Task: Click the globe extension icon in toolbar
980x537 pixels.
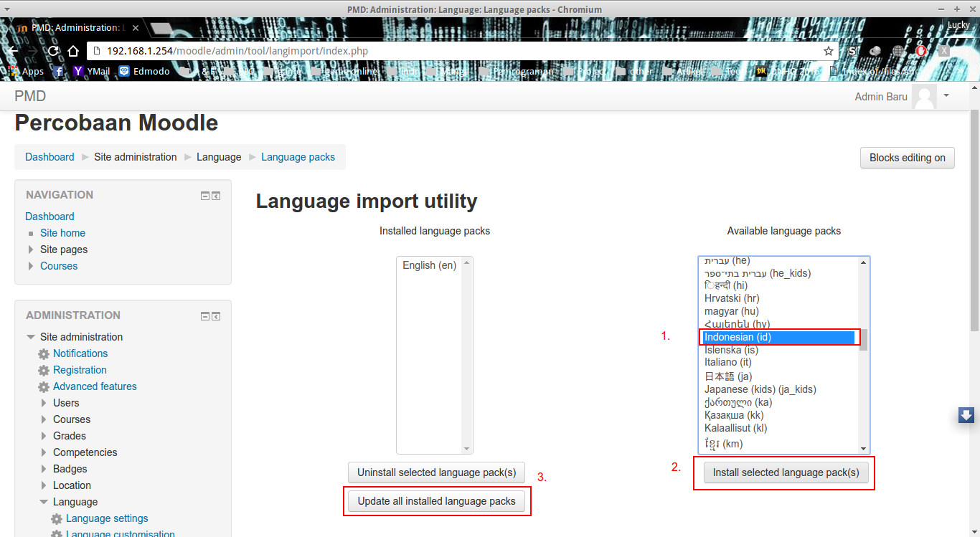Action: click(x=898, y=51)
